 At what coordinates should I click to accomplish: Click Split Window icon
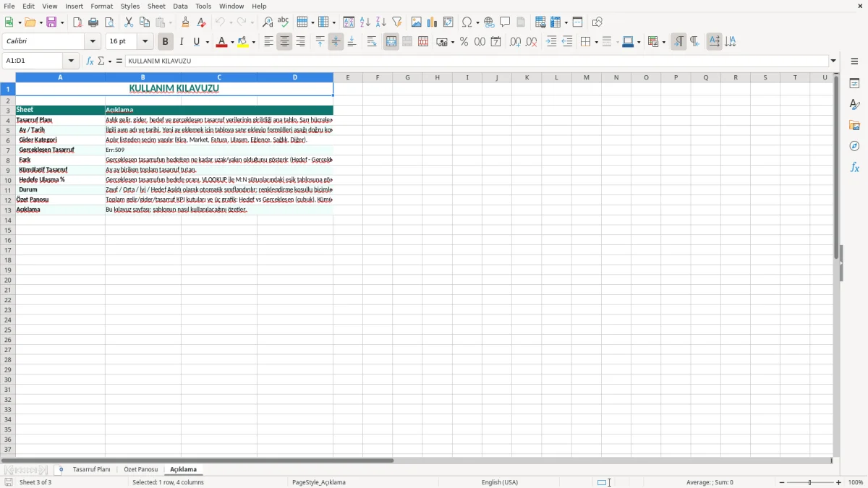pyautogui.click(x=577, y=22)
